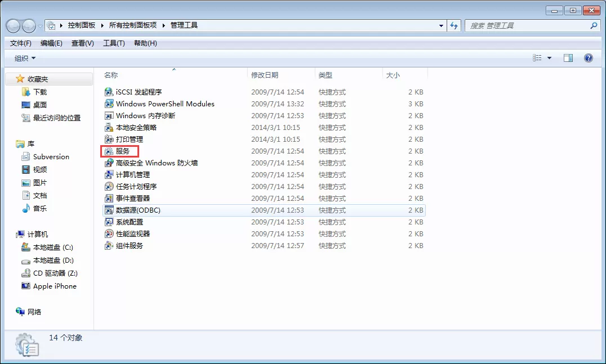The image size is (606, 364).
Task: Select the Windows PowerShell Modules icon
Action: pyautogui.click(x=109, y=104)
